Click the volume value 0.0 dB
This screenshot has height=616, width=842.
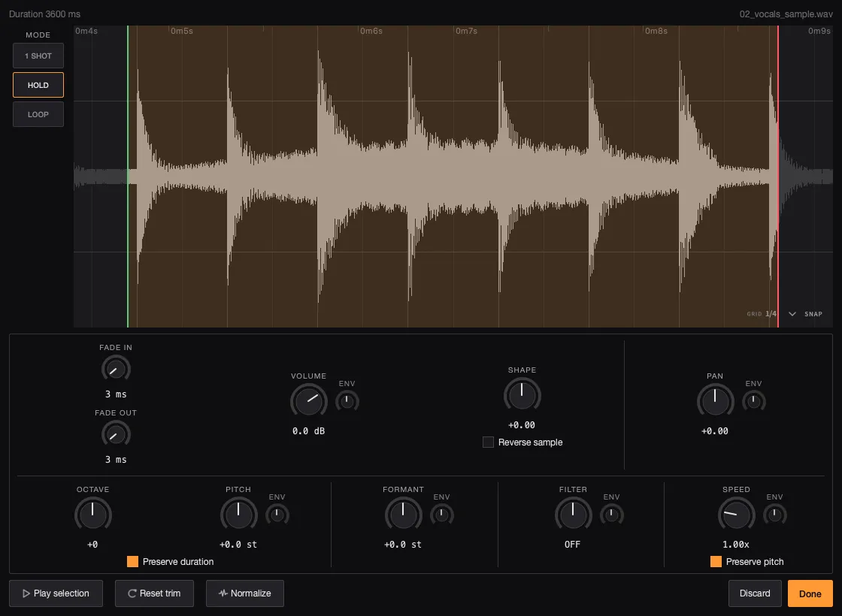pos(309,431)
